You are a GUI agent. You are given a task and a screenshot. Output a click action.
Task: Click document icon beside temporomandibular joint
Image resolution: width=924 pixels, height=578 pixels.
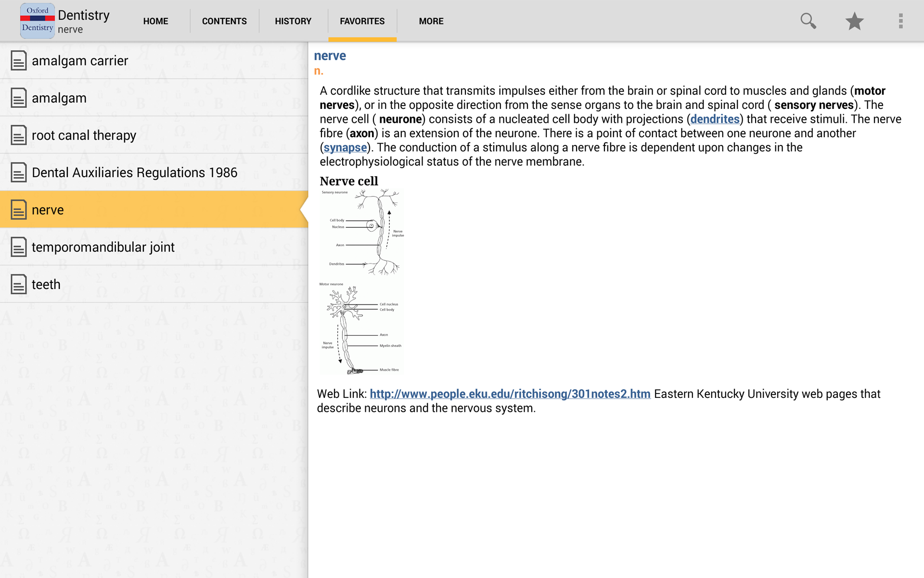pyautogui.click(x=18, y=247)
